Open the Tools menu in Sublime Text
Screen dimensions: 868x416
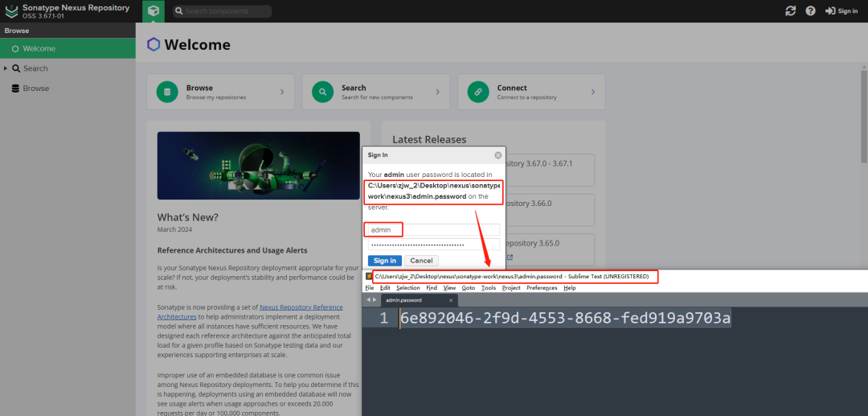[489, 288]
